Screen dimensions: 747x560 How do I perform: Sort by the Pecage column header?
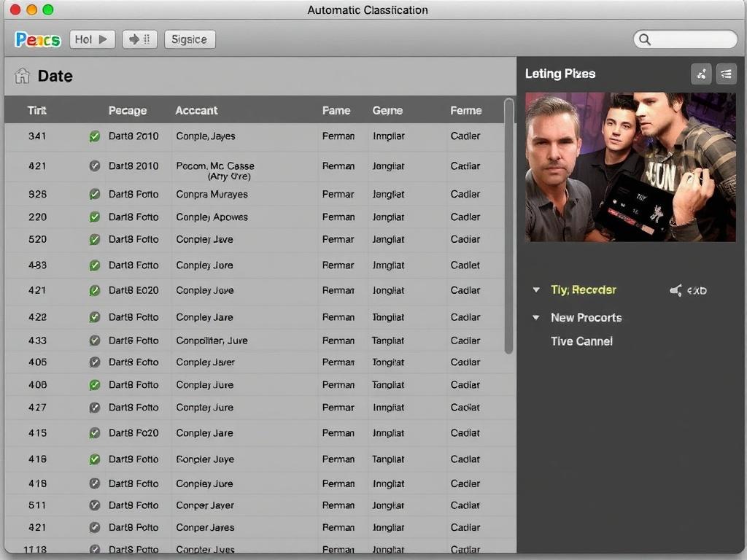pyautogui.click(x=128, y=111)
